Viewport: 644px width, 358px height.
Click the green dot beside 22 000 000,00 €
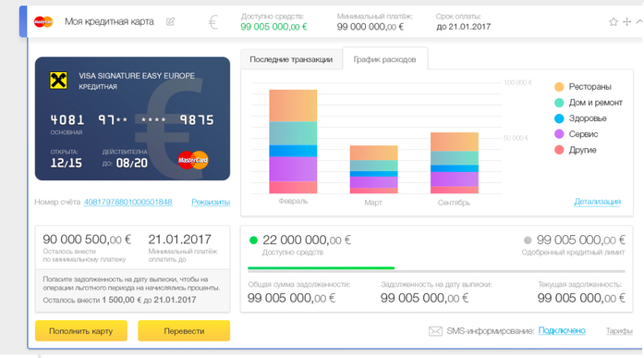pyautogui.click(x=253, y=240)
